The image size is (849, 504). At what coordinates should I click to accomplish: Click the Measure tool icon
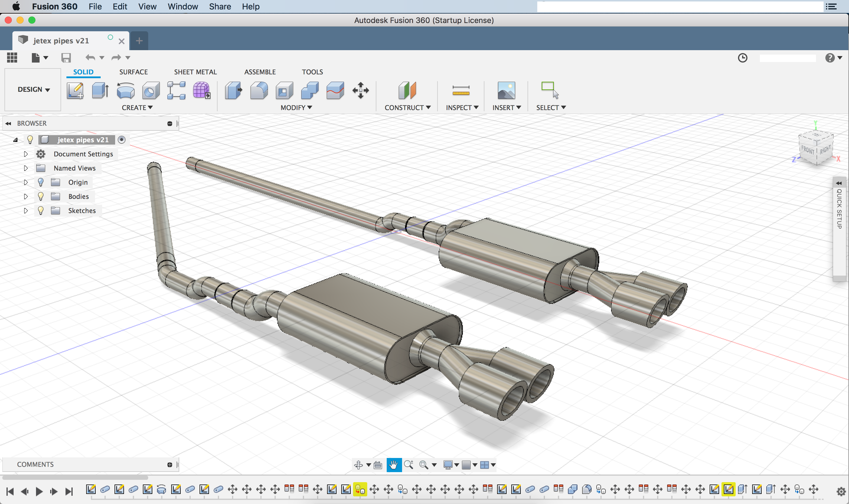(461, 90)
